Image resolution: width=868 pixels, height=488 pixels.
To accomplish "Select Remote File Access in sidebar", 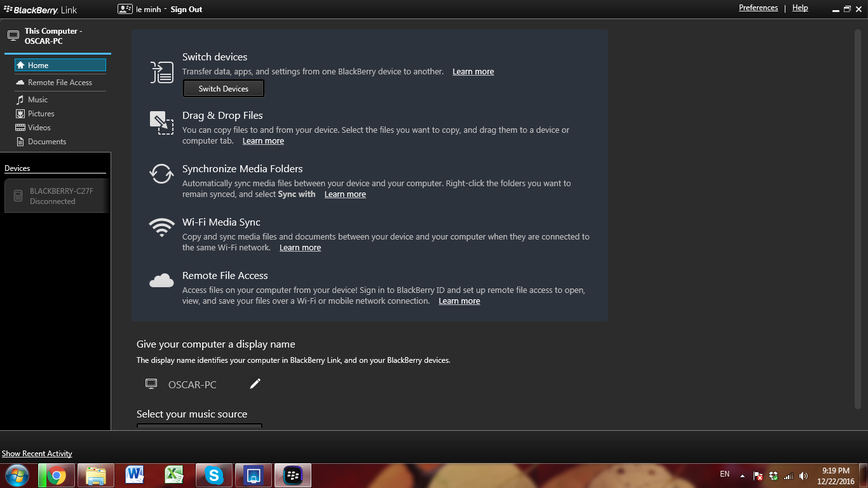I will 60,83.
